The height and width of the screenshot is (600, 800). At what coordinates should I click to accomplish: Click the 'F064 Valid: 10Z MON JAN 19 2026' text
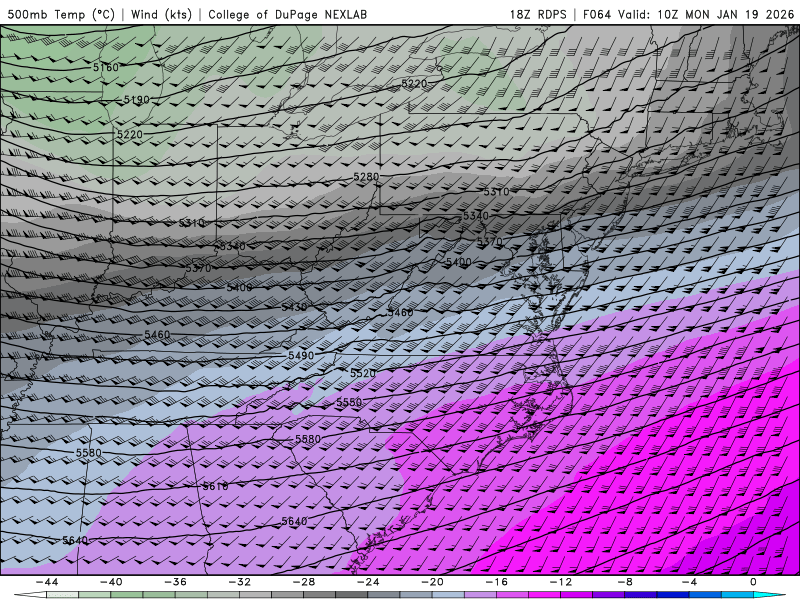(689, 14)
